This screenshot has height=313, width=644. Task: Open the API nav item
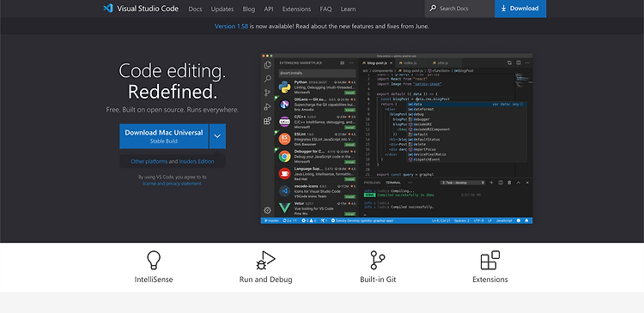[269, 9]
